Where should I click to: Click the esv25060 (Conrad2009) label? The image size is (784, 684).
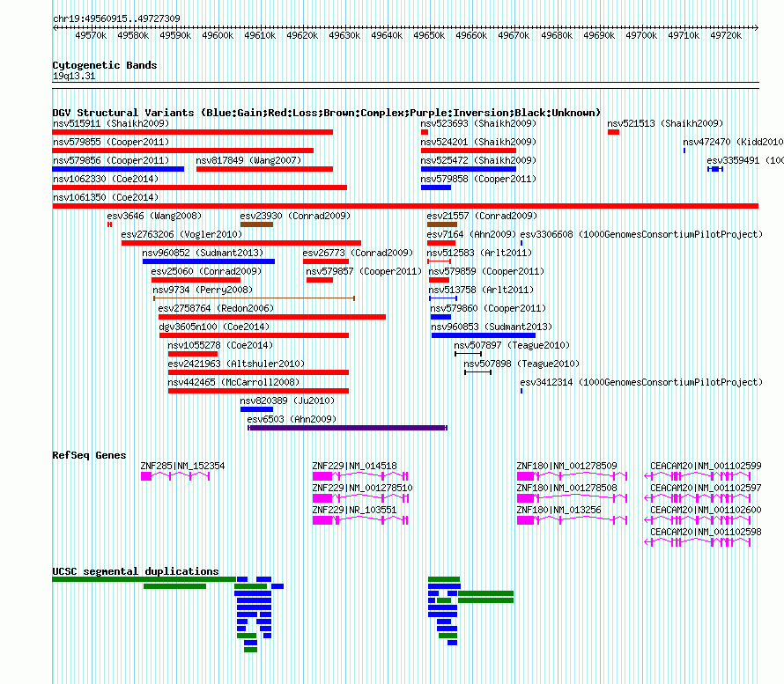pyautogui.click(x=206, y=271)
